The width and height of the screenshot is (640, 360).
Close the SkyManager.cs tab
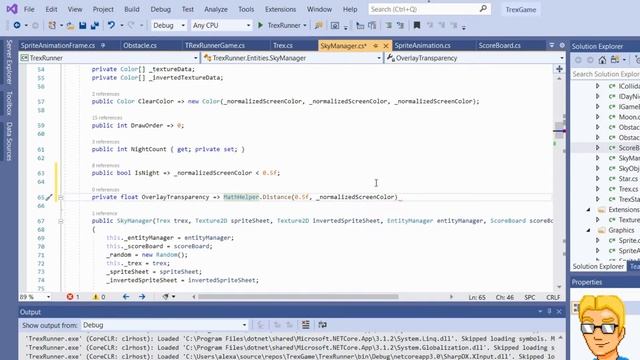[x=386, y=46]
